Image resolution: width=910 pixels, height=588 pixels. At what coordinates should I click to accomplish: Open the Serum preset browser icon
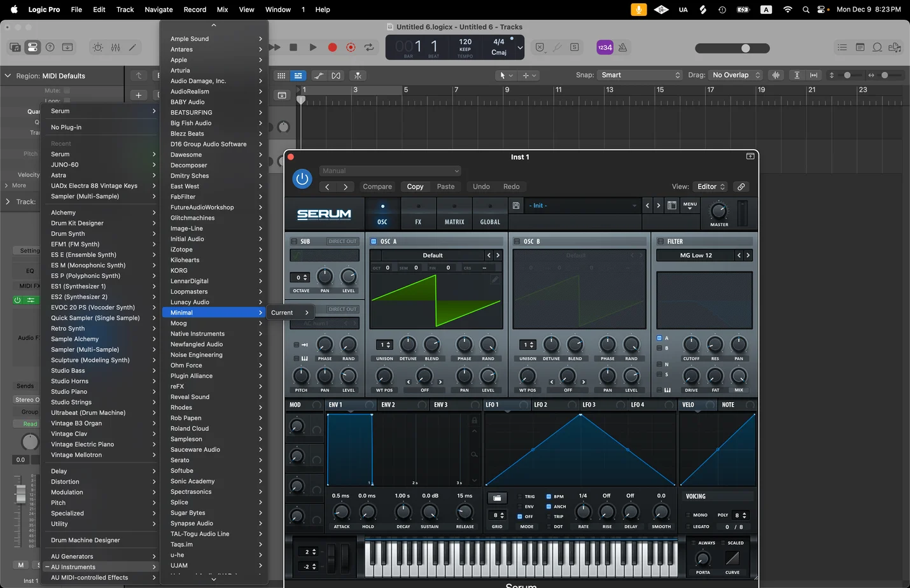pyautogui.click(x=671, y=206)
